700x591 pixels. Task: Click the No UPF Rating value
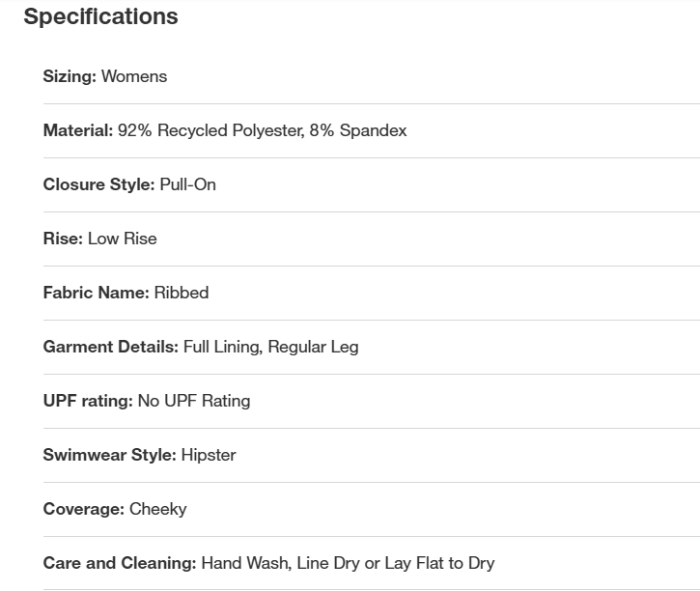coord(194,401)
